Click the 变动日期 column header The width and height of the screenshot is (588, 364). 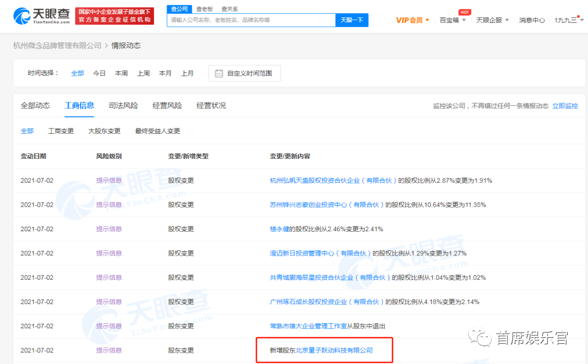[33, 156]
